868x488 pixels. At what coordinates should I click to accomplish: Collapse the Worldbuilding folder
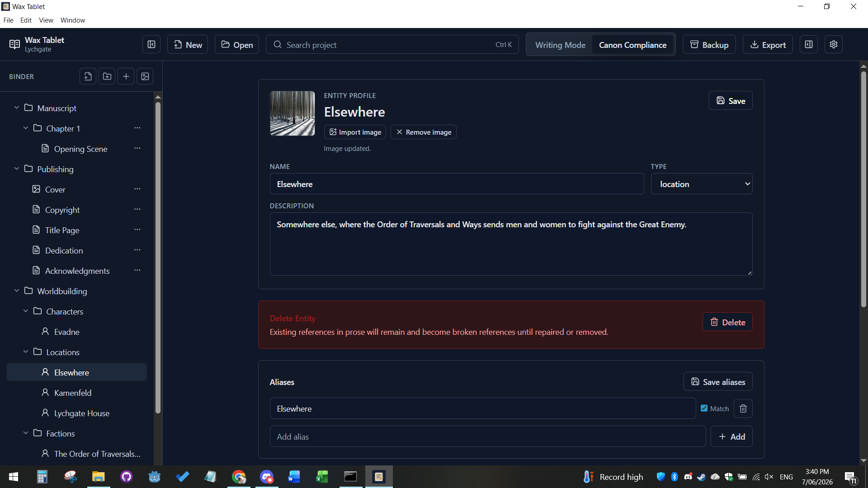(x=17, y=291)
